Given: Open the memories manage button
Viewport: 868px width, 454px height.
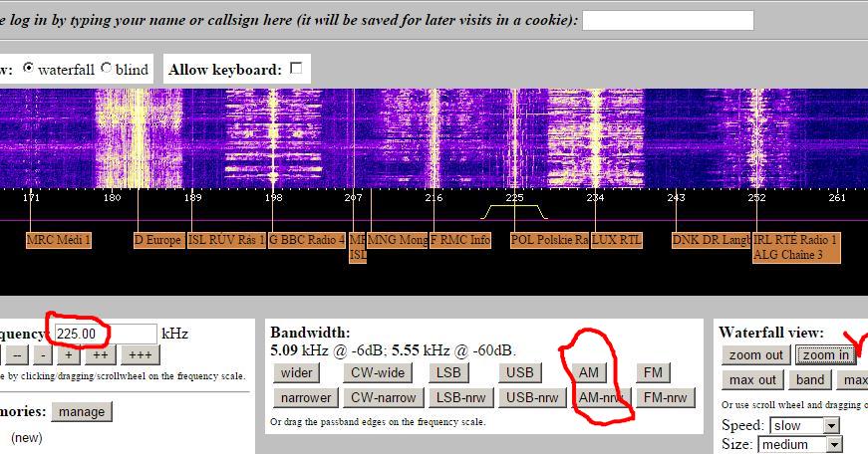Looking at the screenshot, I should click(82, 412).
